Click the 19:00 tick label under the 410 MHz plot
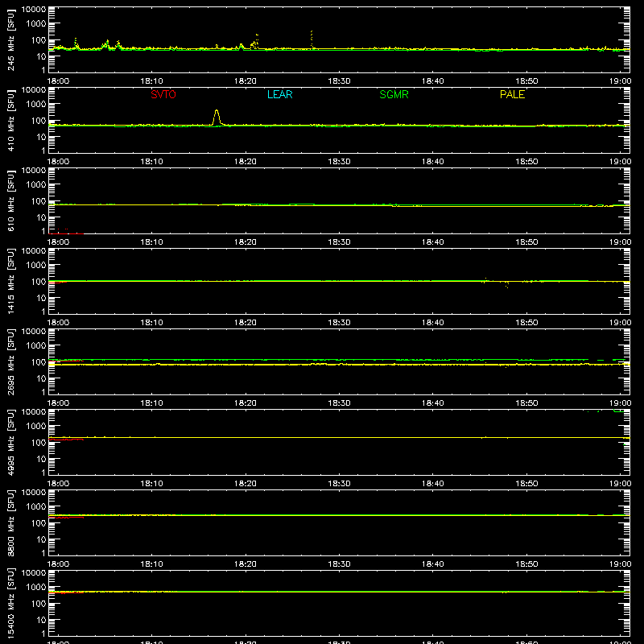Viewport: 644px width, 644px height. point(620,162)
